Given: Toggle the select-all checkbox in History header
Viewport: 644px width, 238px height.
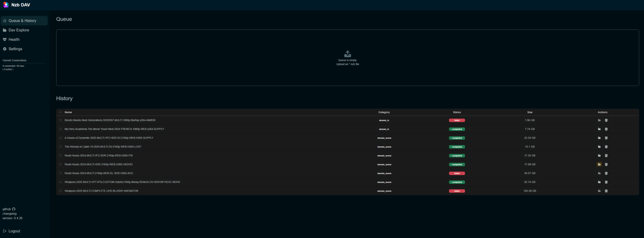Looking at the screenshot, I should (60, 112).
